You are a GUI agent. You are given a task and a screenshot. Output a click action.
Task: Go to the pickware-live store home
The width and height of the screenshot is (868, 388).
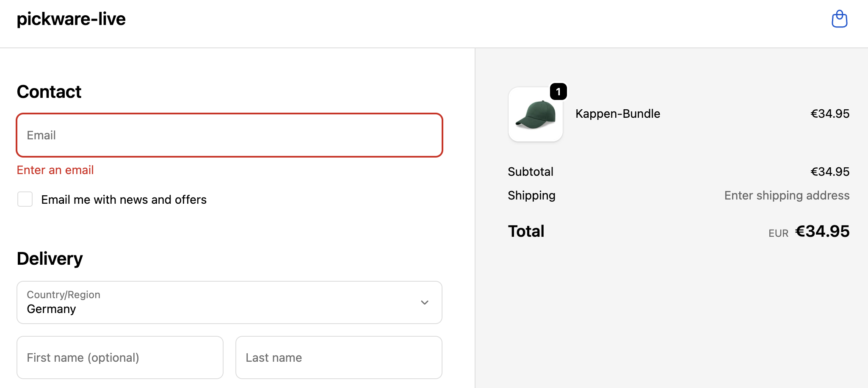point(71,19)
